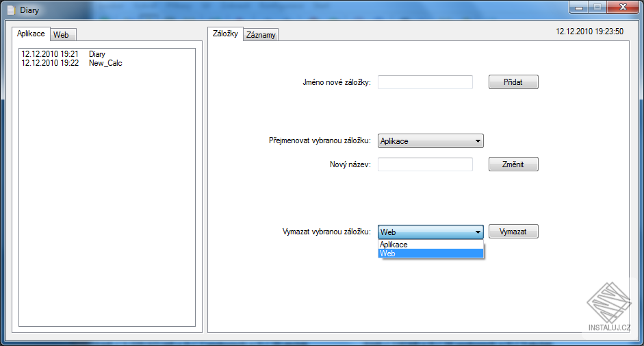Image resolution: width=644 pixels, height=346 pixels.
Task: Click the Přidat button
Action: (513, 82)
